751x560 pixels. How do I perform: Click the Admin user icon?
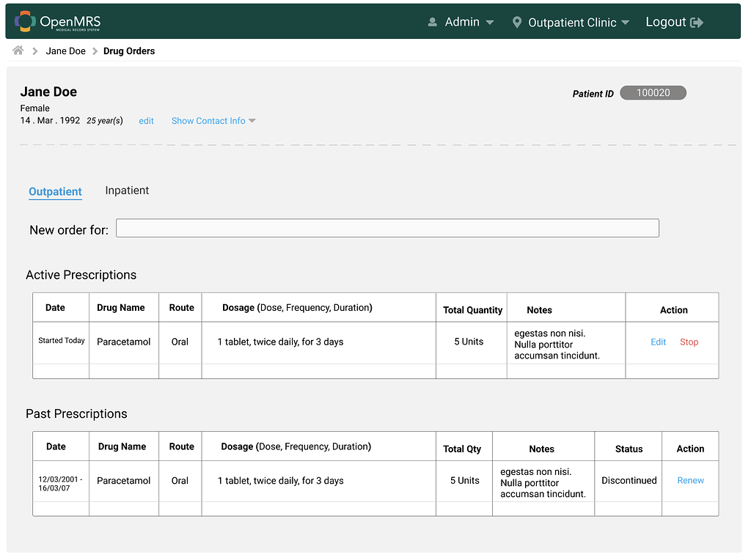[432, 22]
